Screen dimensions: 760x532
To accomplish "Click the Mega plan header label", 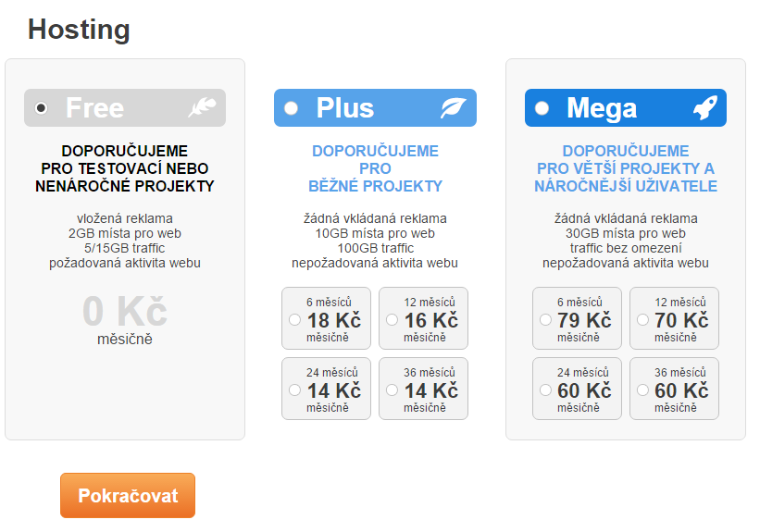I will pos(602,108).
